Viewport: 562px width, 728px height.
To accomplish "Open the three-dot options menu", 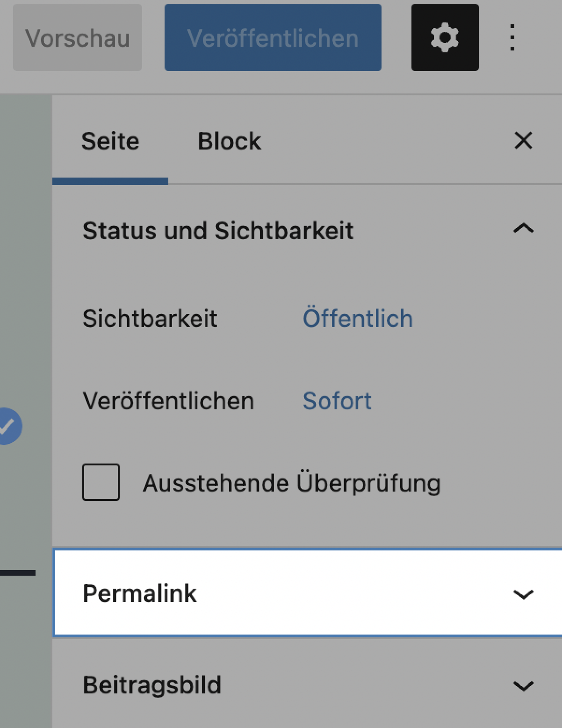I will coord(512,37).
